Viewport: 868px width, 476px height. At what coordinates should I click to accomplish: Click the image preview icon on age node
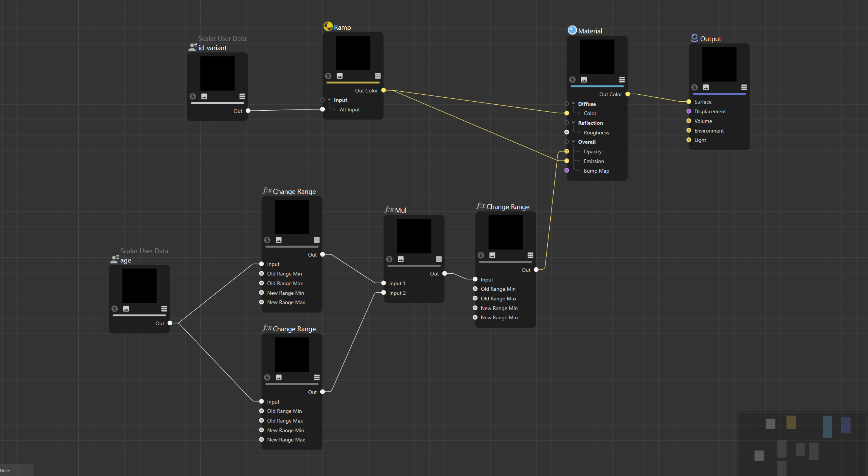[x=126, y=309]
